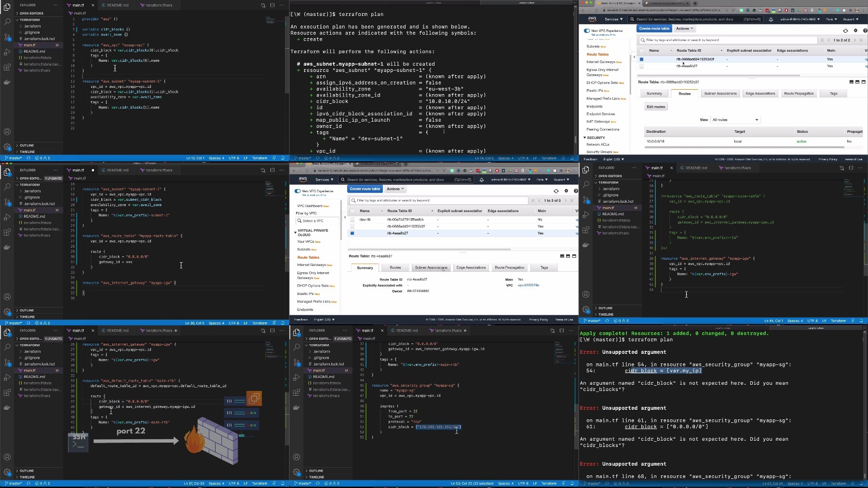Focus Select a VPC filter field
868x488 pixels.
[317, 221]
